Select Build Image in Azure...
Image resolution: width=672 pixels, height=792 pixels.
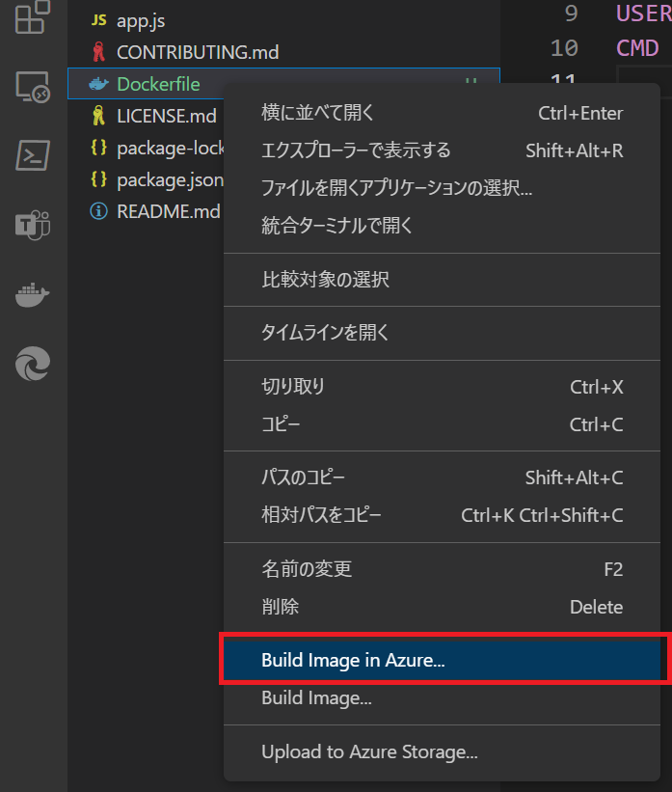point(442,660)
